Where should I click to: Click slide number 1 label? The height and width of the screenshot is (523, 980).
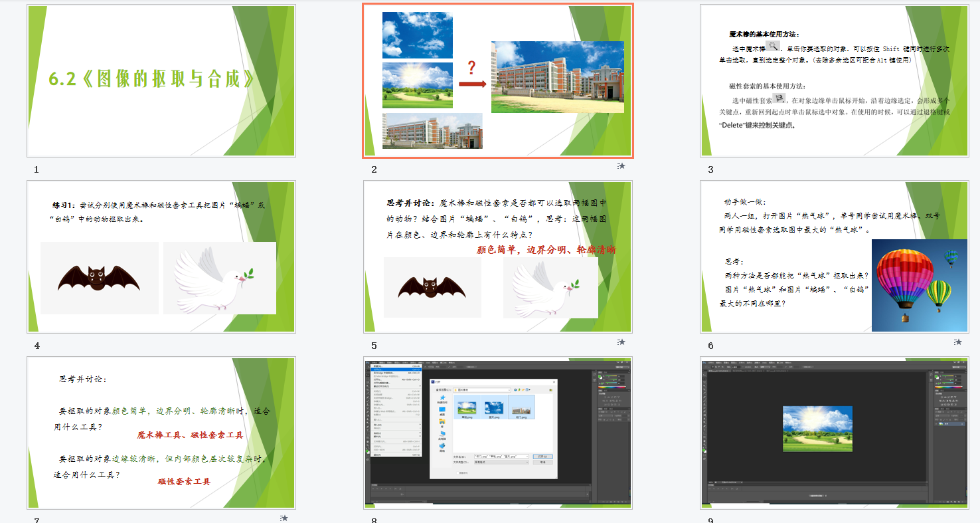37,170
